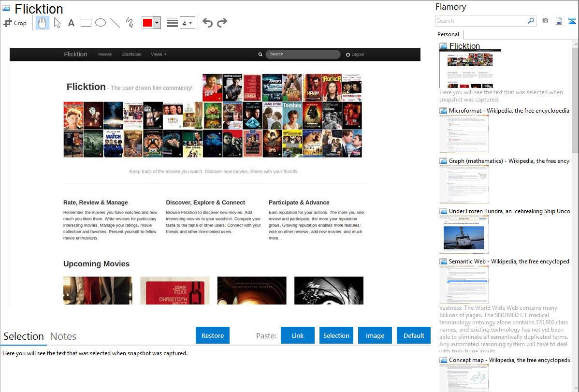This screenshot has width=579, height=392.
Task: Pick the rectangle shape tool
Action: [86, 23]
